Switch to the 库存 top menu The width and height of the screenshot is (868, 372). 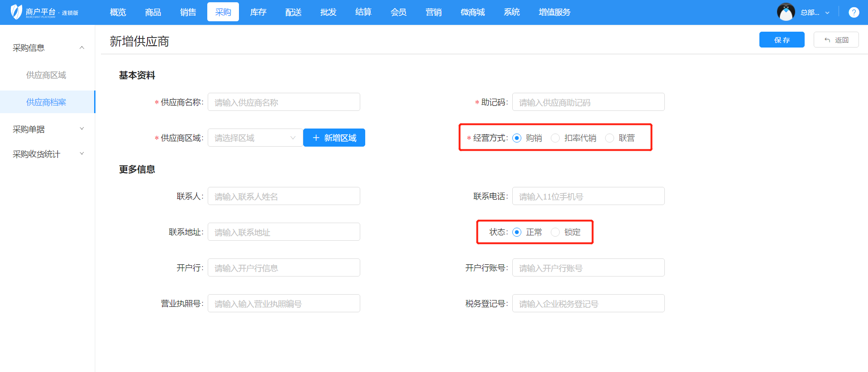click(x=258, y=12)
